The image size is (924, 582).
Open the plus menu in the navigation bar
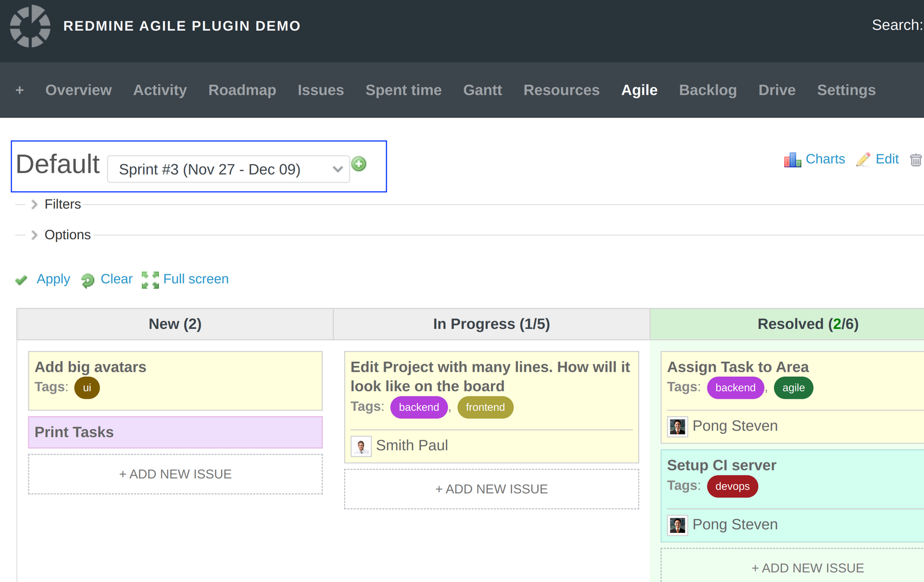click(20, 90)
